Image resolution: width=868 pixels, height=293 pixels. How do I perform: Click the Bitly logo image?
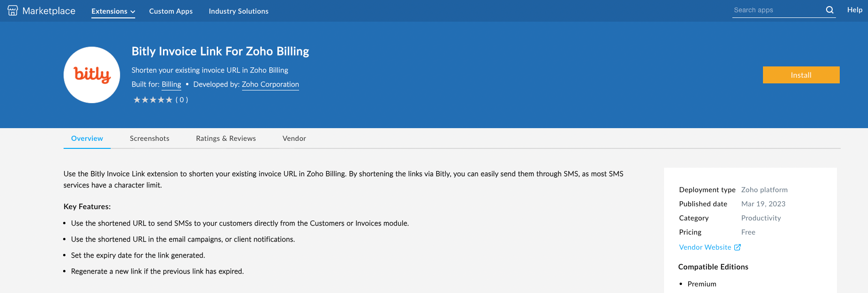tap(92, 75)
